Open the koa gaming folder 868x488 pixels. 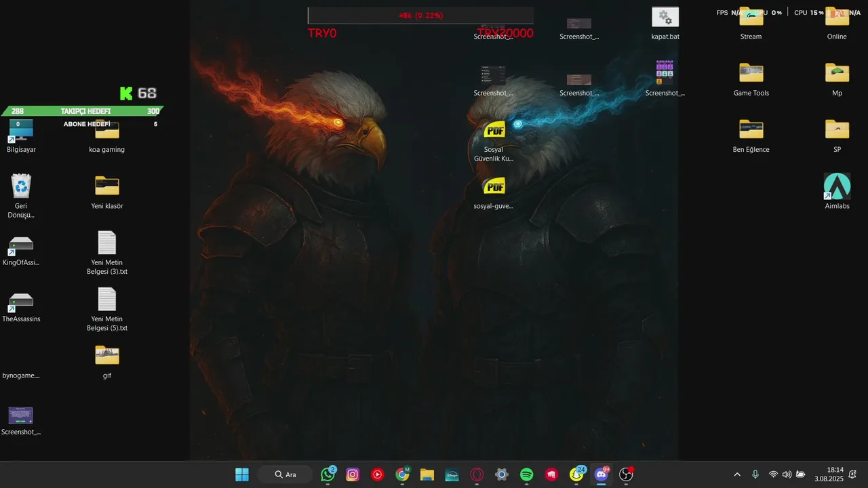pyautogui.click(x=107, y=137)
